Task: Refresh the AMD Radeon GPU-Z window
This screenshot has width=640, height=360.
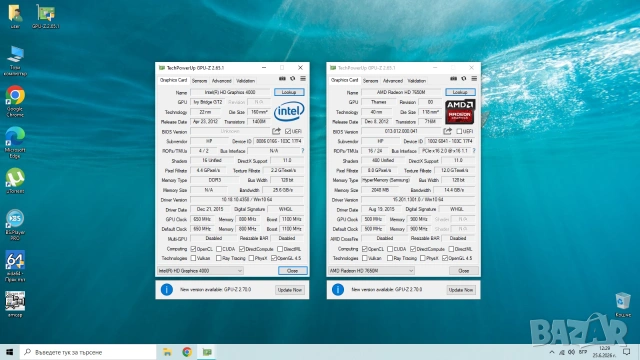Action: tap(464, 79)
